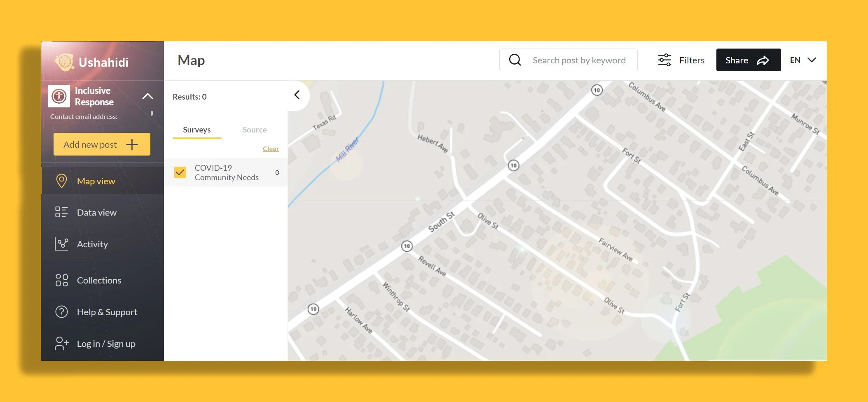Click the Collections grid icon
The height and width of the screenshot is (402, 868).
[x=61, y=280]
